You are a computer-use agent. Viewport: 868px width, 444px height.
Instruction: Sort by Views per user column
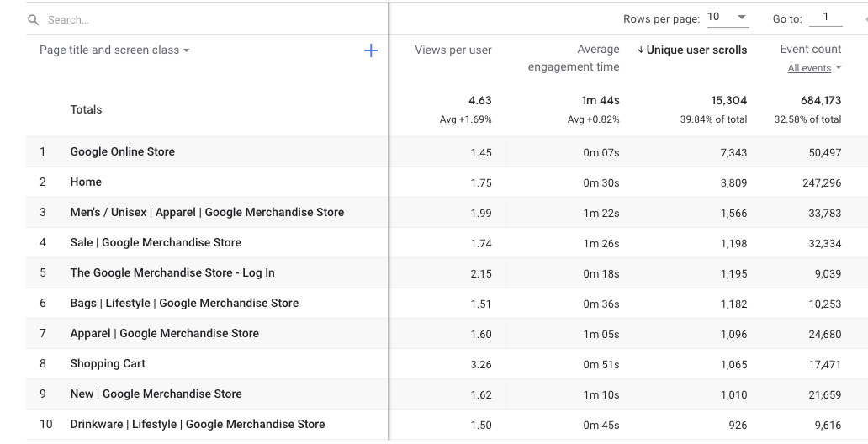[x=453, y=50]
